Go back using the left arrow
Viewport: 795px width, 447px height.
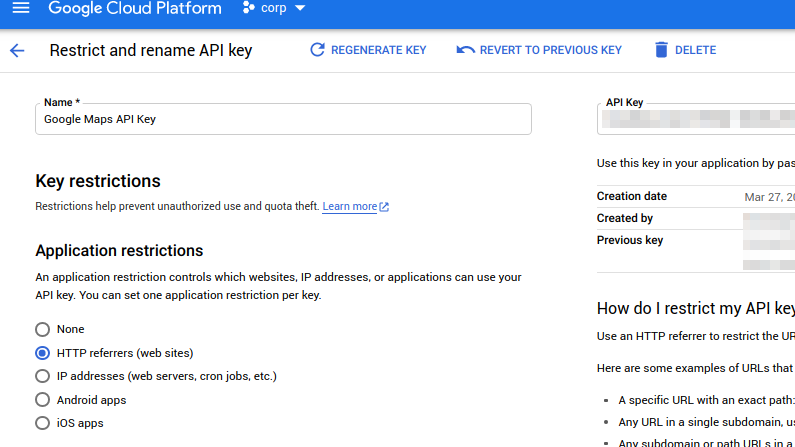point(17,50)
